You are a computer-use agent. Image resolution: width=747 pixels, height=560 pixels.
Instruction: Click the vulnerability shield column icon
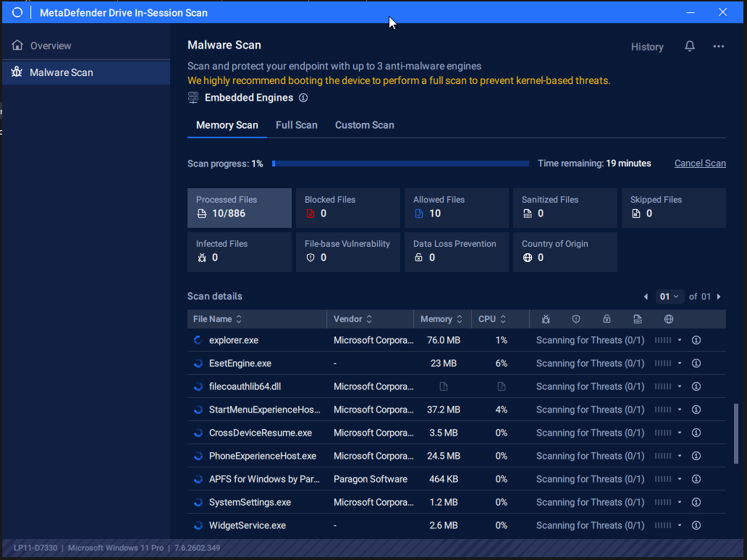pyautogui.click(x=576, y=319)
